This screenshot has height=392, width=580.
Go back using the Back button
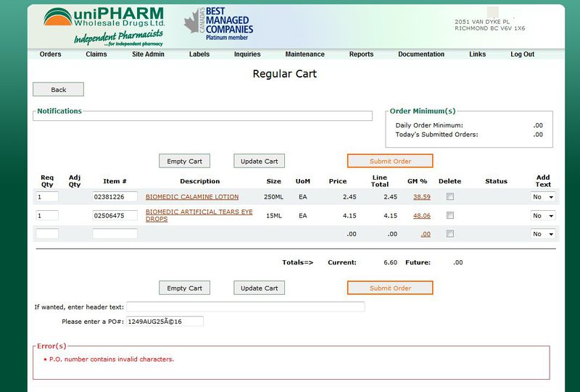coord(59,90)
